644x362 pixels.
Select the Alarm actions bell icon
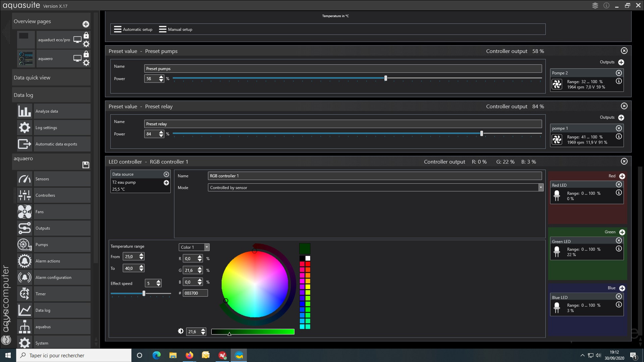click(24, 261)
